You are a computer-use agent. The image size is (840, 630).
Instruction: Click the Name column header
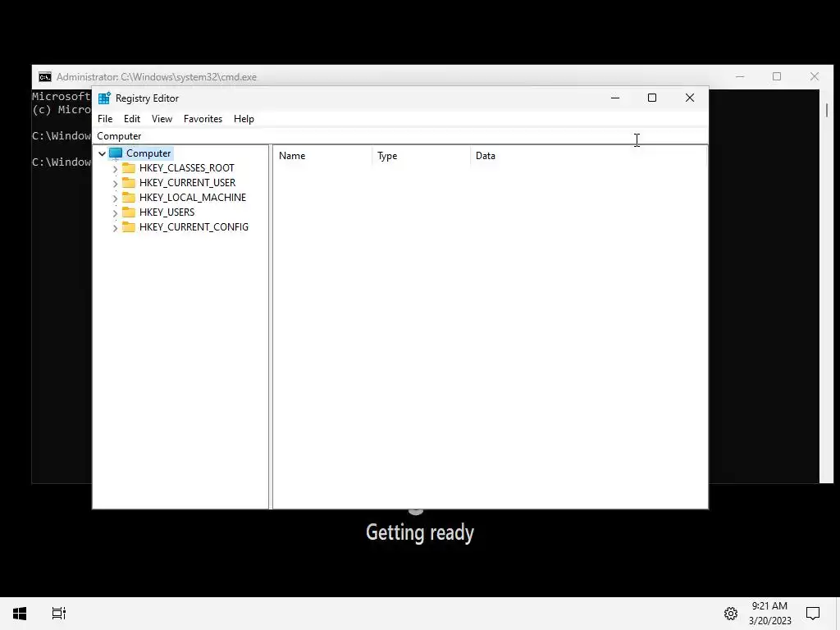pos(322,156)
